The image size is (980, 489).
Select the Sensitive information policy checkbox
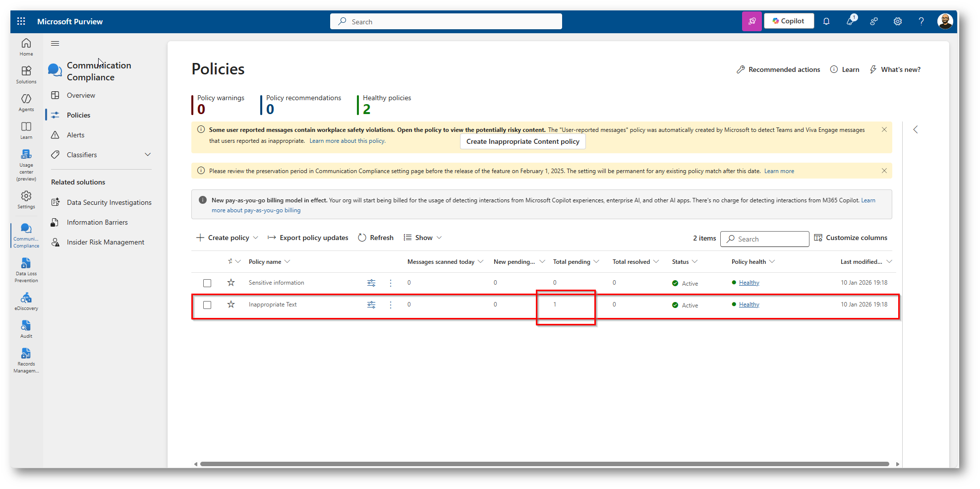[207, 283]
